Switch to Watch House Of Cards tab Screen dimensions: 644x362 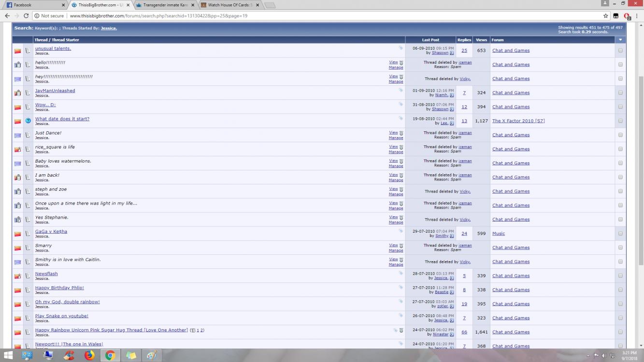[x=230, y=5]
